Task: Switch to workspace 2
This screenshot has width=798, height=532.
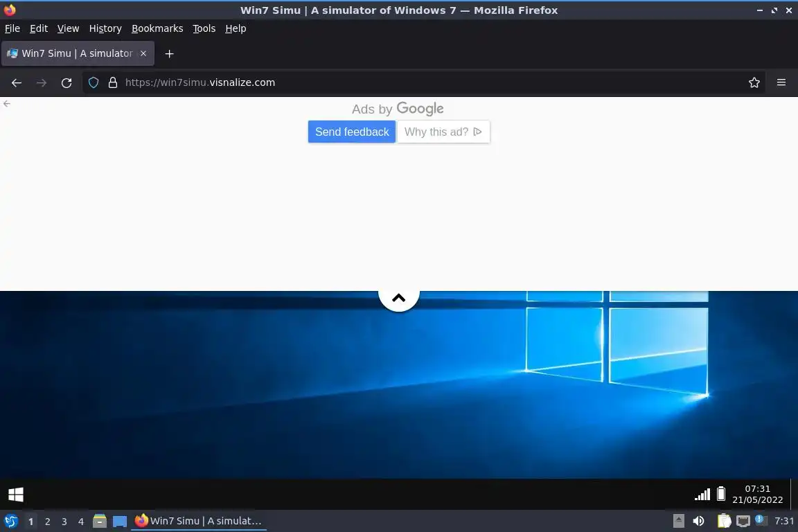Action: [x=47, y=522]
